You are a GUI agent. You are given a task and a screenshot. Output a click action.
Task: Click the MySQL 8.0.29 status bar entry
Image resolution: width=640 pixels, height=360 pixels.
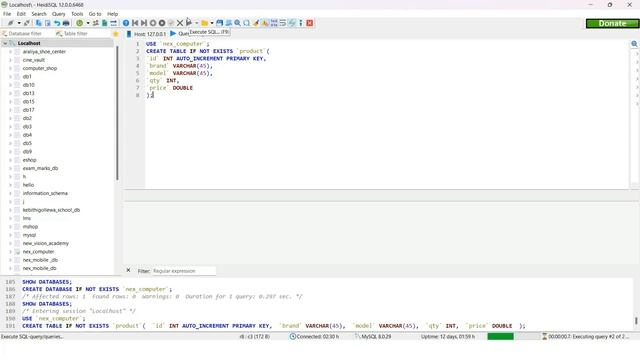pyautogui.click(x=373, y=337)
